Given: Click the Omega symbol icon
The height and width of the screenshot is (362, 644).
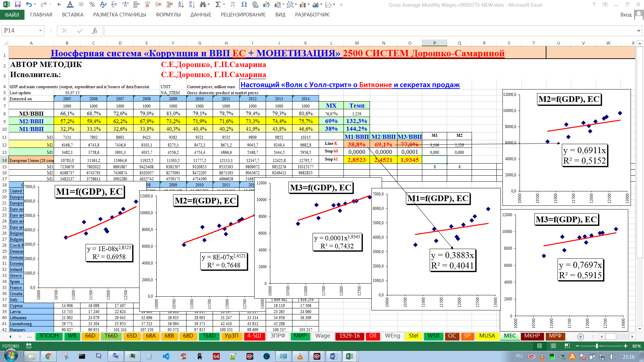Looking at the screenshot, I should (244, 5).
